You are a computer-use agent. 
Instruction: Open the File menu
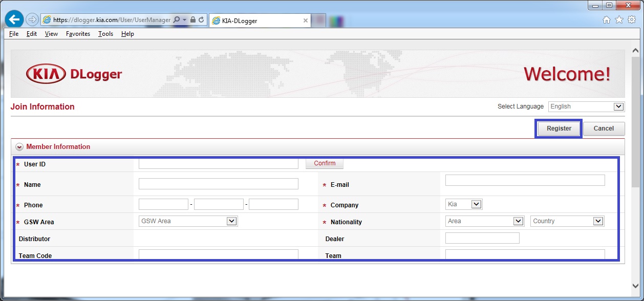tap(14, 34)
